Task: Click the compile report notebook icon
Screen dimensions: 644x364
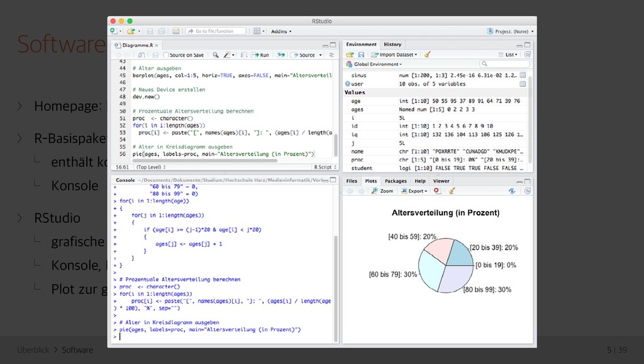Action: pos(244,55)
